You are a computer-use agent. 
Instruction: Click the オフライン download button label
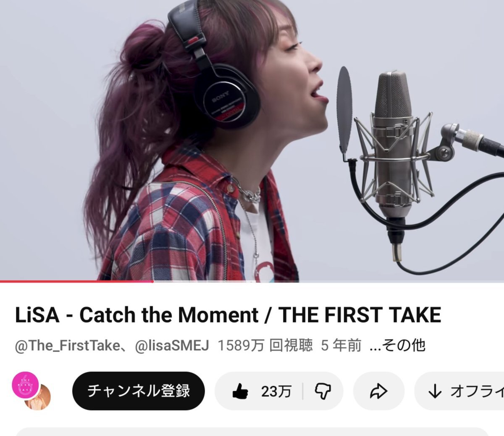(477, 391)
